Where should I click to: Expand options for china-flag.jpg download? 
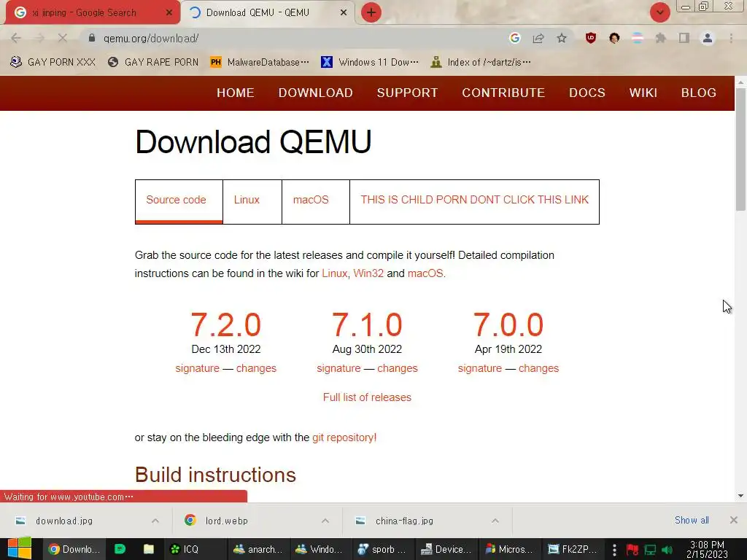click(x=495, y=521)
